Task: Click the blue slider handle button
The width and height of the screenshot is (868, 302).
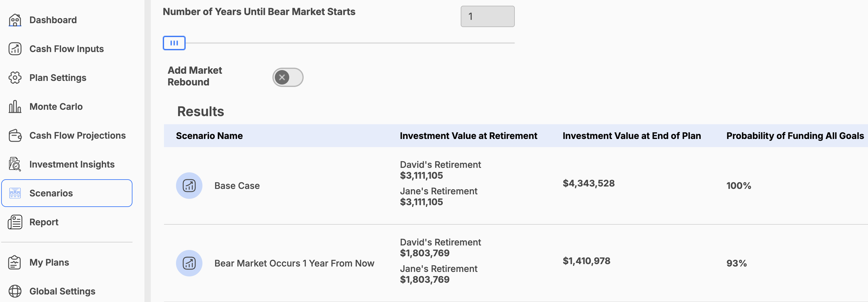Action: tap(174, 43)
